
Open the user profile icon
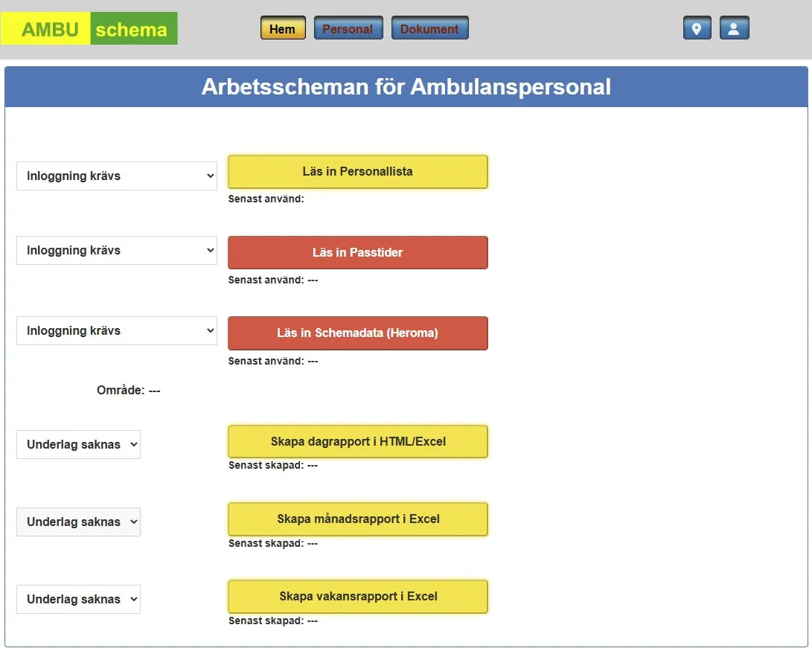coord(734,28)
